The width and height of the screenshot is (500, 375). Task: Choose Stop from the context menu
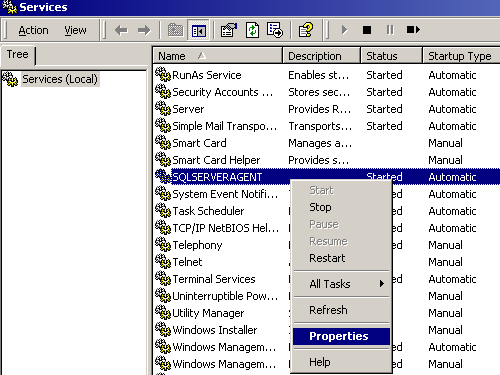[x=341, y=207]
